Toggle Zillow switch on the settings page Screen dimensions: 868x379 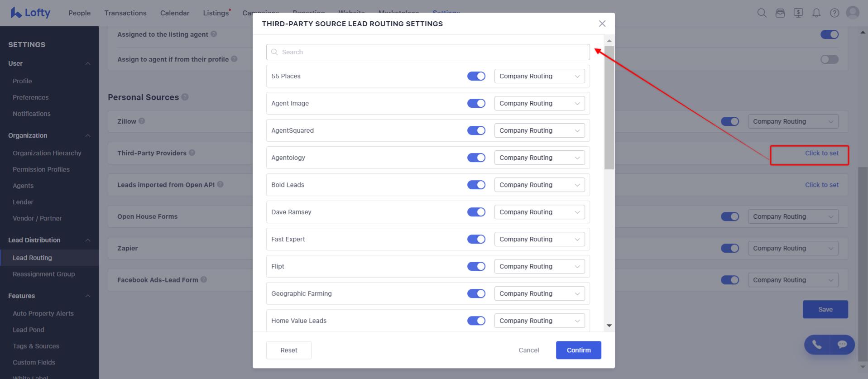coord(730,121)
